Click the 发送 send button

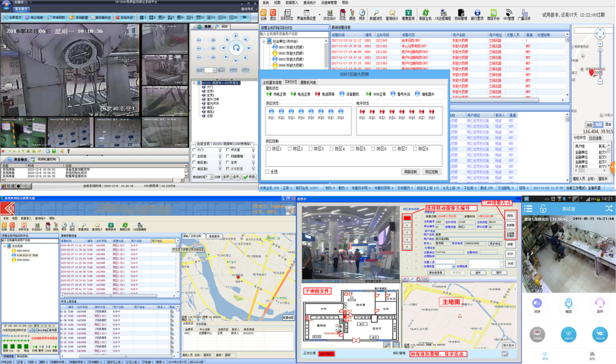click(x=249, y=177)
